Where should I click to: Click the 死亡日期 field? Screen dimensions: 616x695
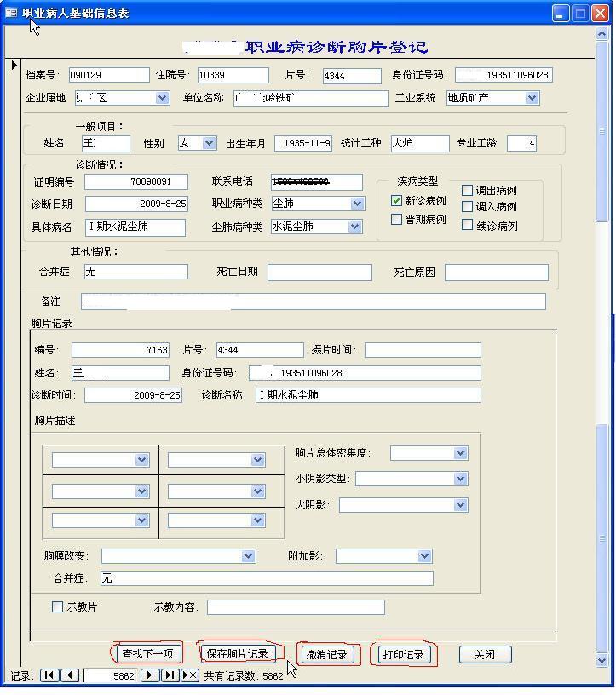[x=320, y=273]
